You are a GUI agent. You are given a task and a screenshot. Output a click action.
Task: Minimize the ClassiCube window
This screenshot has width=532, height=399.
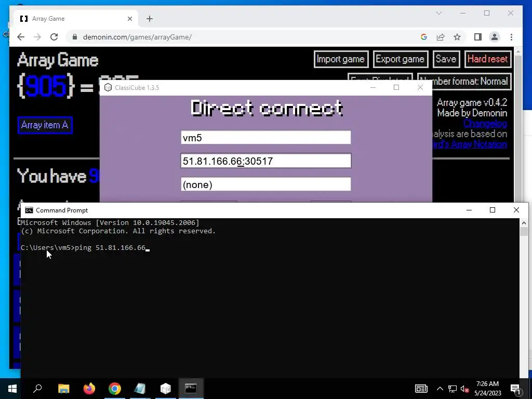point(373,87)
